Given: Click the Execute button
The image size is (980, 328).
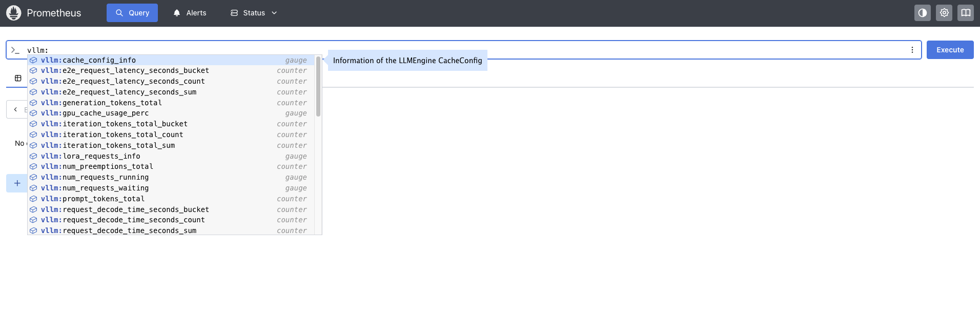Looking at the screenshot, I should [950, 50].
